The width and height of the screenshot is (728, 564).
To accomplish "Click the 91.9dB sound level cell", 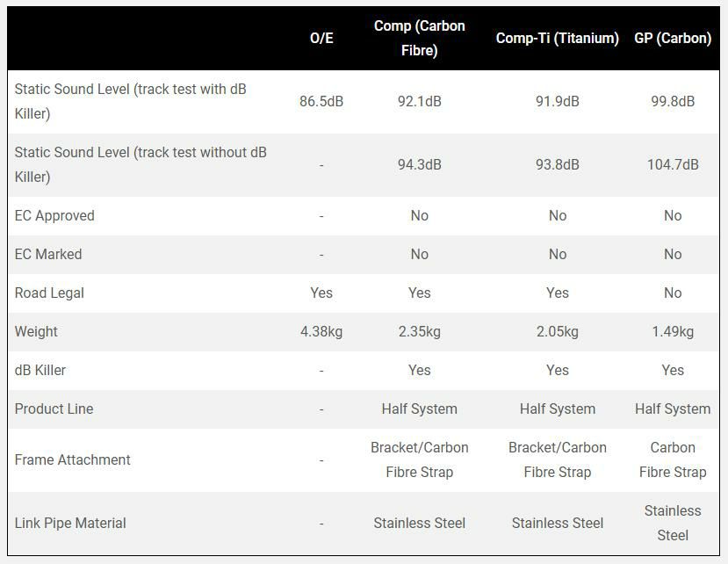I will coord(557,102).
